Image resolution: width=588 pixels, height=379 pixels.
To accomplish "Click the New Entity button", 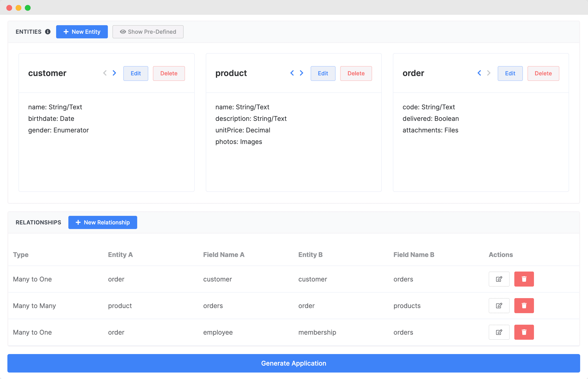I will (x=82, y=32).
